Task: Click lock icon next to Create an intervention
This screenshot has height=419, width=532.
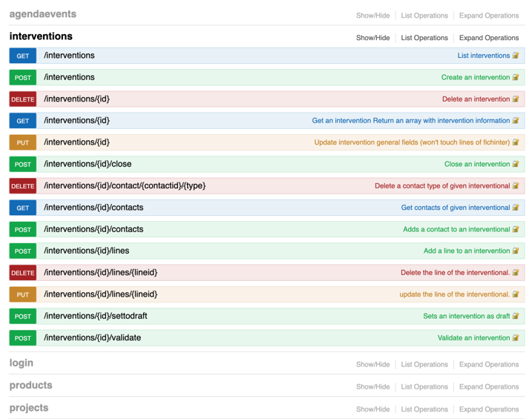Action: coord(516,77)
